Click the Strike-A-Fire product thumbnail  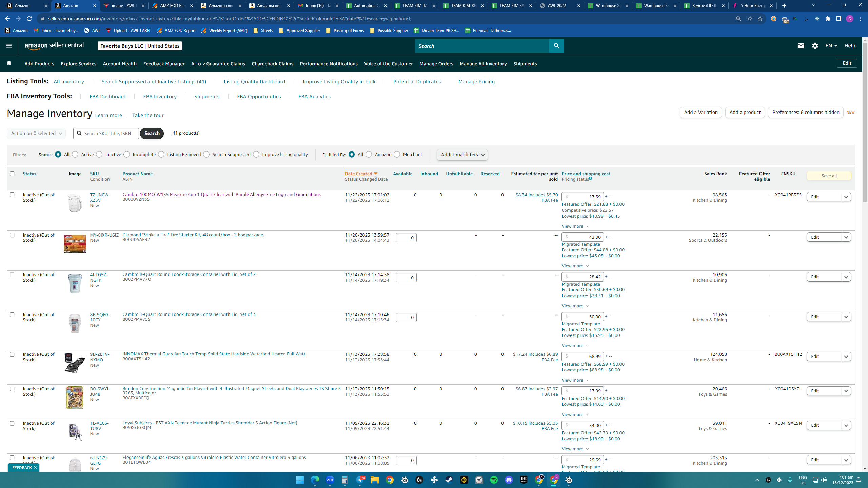pos(75,244)
